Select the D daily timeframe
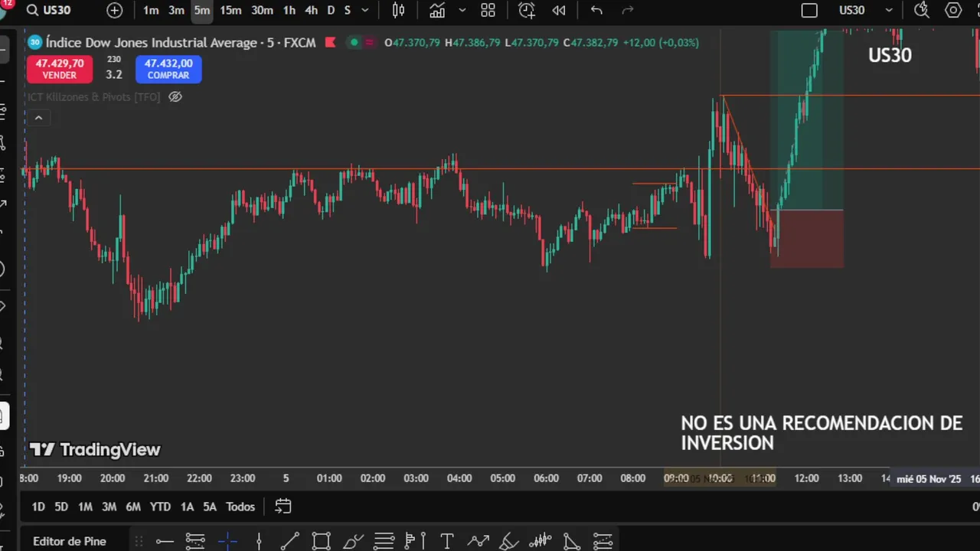 point(331,10)
